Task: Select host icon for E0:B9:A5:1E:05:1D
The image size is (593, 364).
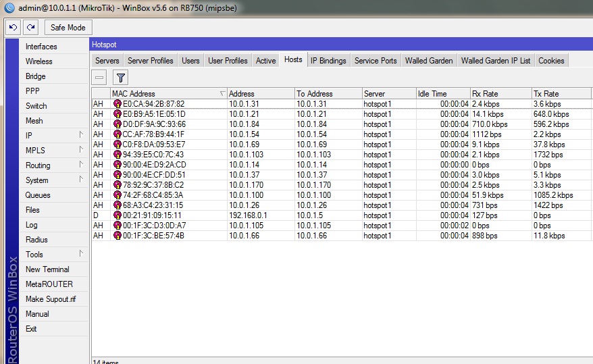Action: pyautogui.click(x=118, y=113)
